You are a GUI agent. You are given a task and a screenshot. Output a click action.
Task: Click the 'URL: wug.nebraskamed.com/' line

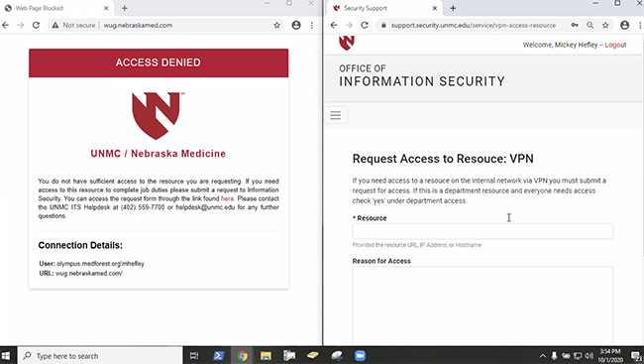point(81,273)
